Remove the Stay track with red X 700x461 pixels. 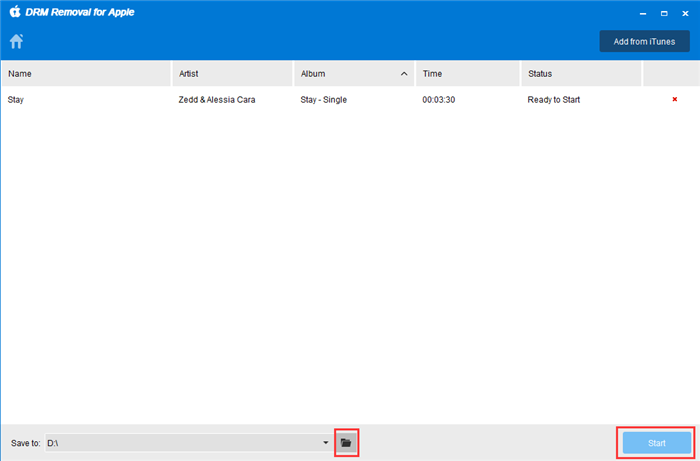click(674, 100)
